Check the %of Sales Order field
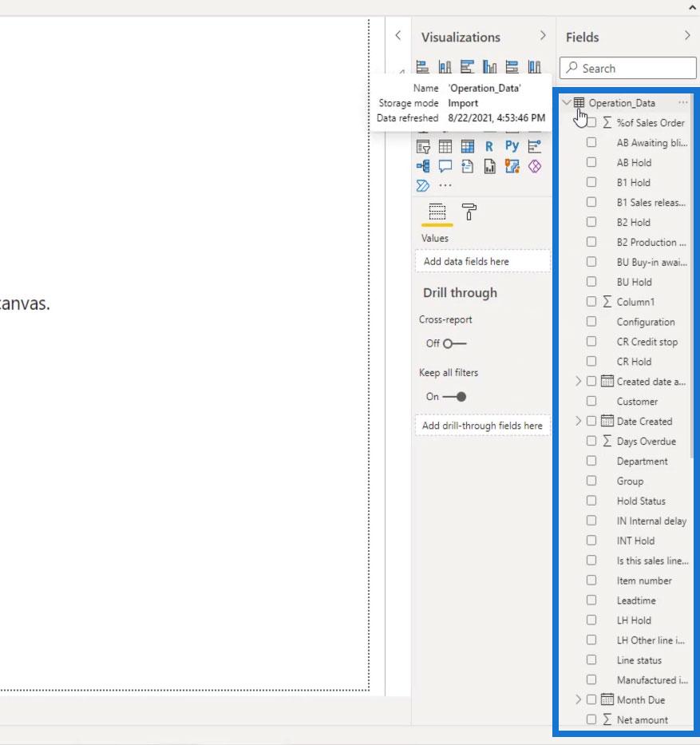700x745 pixels. (x=591, y=123)
